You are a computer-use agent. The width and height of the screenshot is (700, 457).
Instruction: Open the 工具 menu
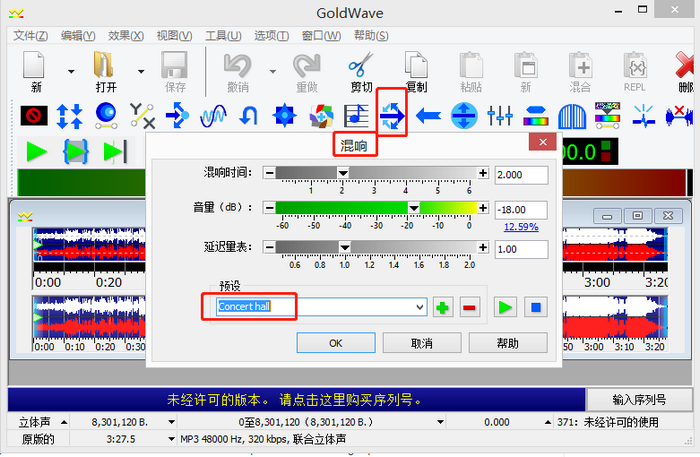pos(223,36)
